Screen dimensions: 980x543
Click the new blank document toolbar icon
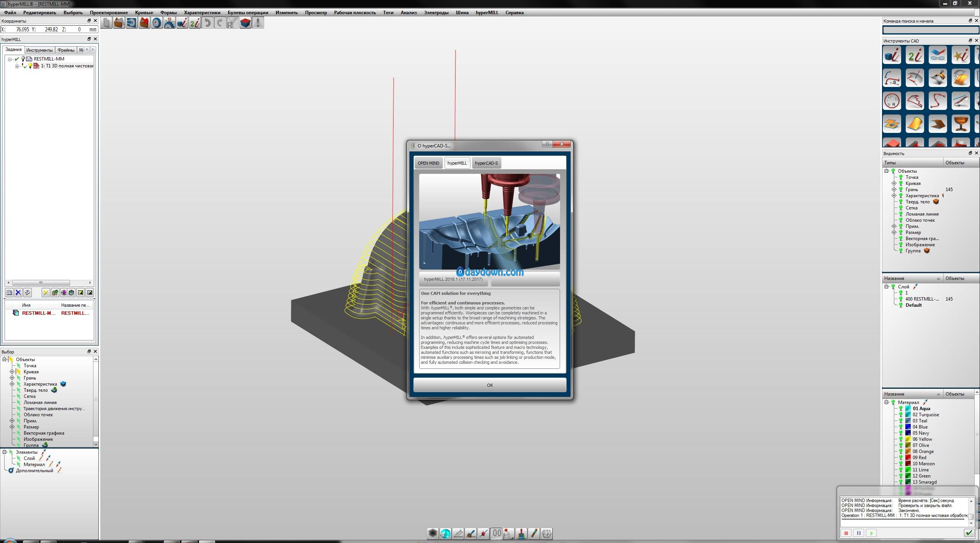point(106,23)
